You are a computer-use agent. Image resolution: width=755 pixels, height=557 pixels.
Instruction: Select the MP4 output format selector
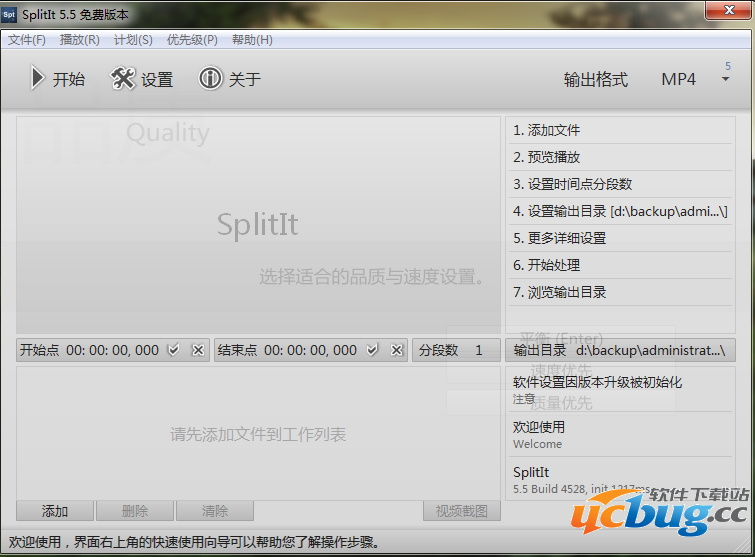[678, 79]
